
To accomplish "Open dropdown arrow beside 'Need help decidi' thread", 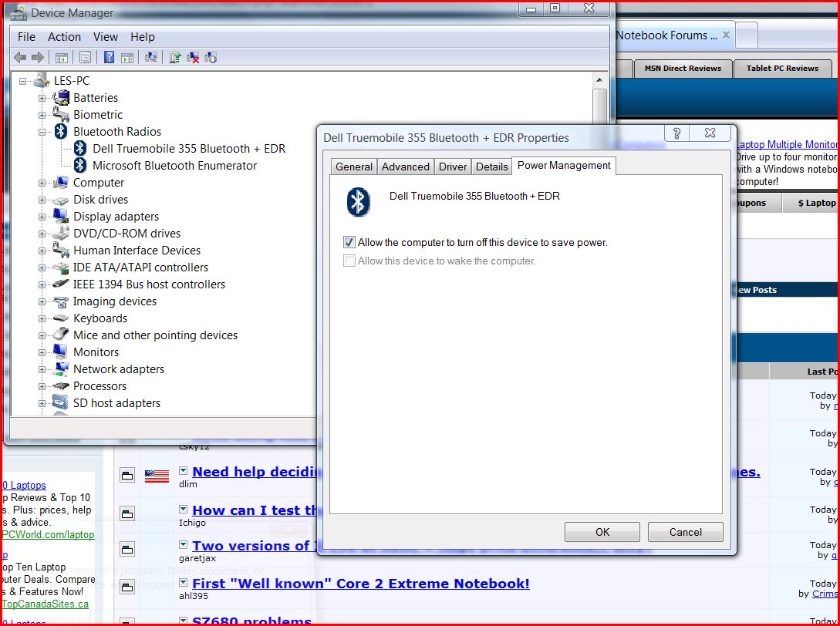I will pyautogui.click(x=184, y=471).
